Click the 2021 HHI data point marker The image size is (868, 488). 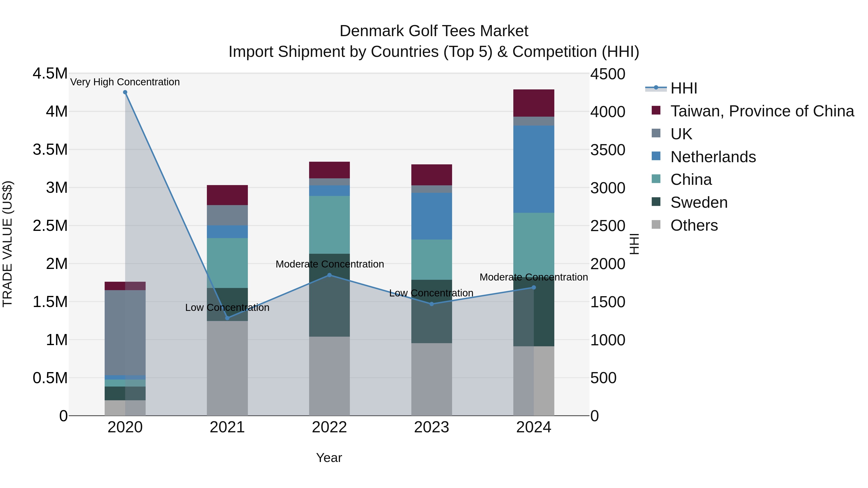[227, 318]
